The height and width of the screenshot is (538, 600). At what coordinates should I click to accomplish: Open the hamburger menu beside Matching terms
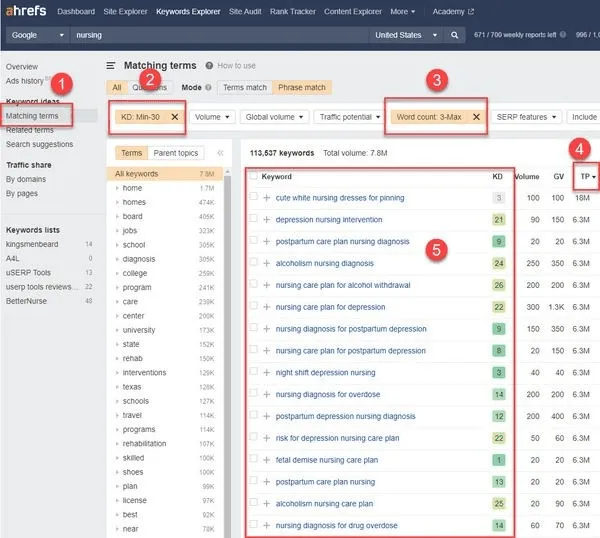click(x=111, y=66)
